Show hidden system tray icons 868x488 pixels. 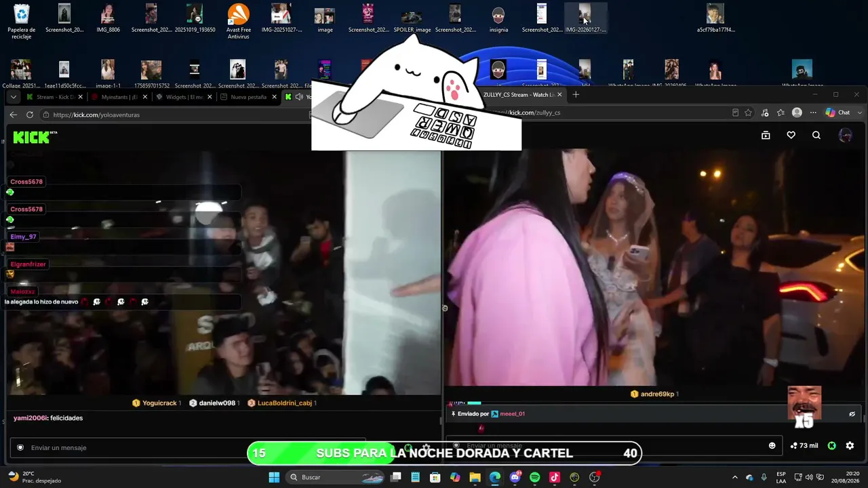[734, 477]
